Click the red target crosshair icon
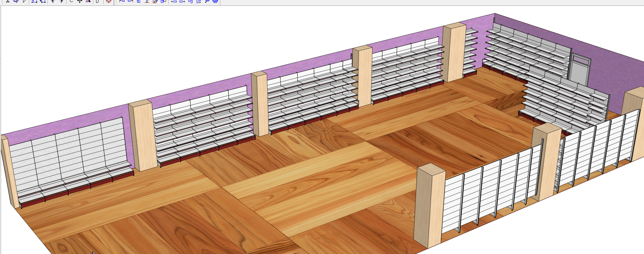The height and width of the screenshot is (254, 644). (x=108, y=1)
